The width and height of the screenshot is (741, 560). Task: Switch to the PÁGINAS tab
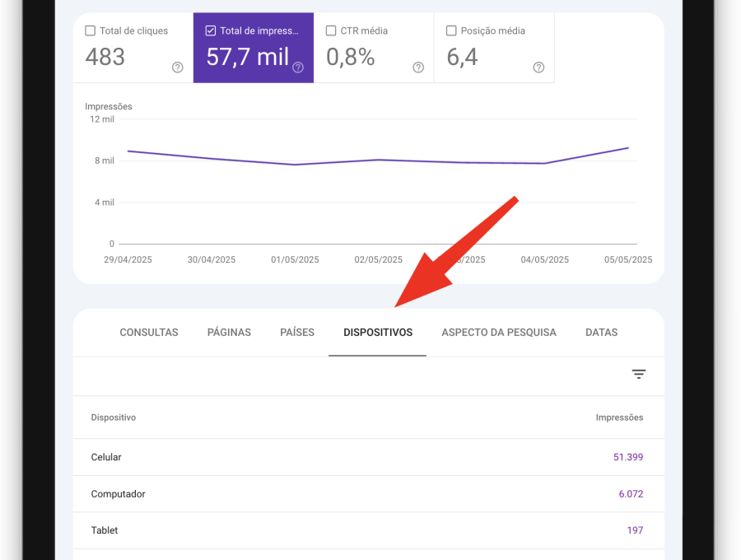pos(229,332)
